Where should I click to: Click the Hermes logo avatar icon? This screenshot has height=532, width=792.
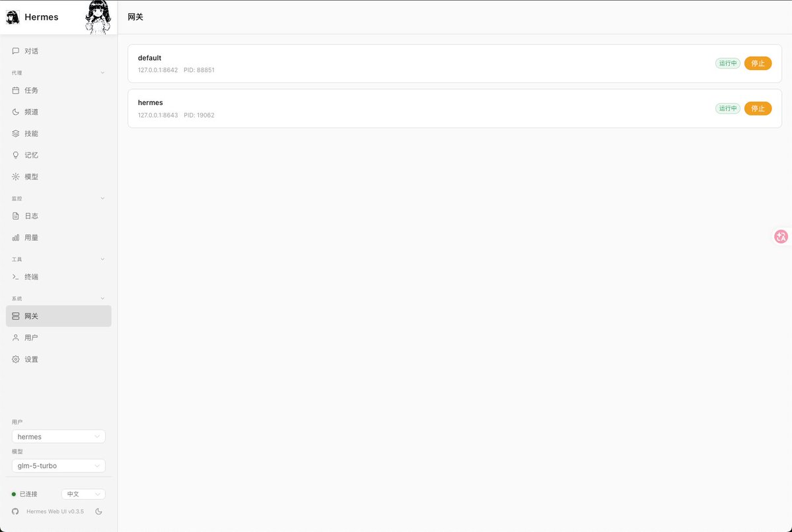click(13, 17)
